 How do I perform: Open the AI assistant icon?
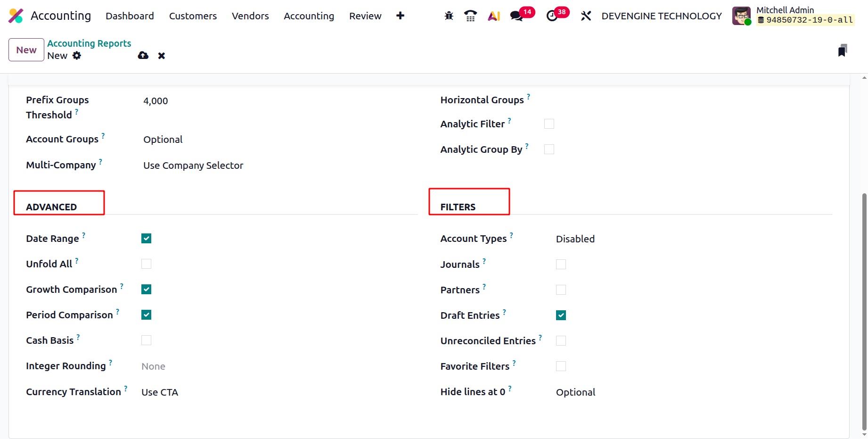[493, 16]
